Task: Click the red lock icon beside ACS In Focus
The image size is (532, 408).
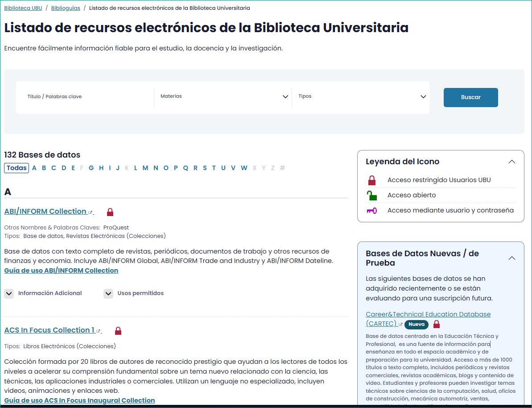Action: point(118,331)
